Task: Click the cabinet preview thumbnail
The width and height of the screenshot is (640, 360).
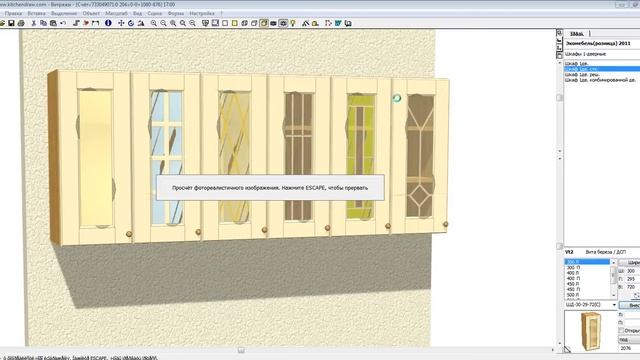Action: tap(590, 331)
